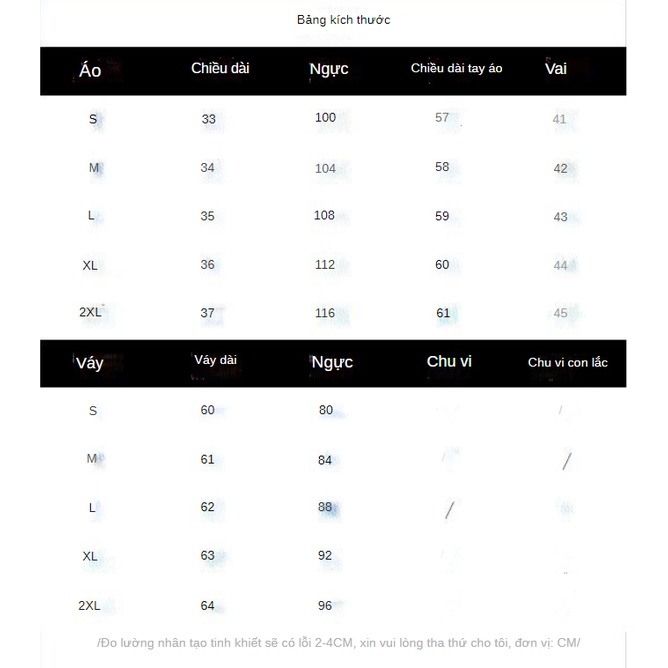Select the 'Chiều dài' column header
This screenshot has width=668, height=668.
coord(220,69)
